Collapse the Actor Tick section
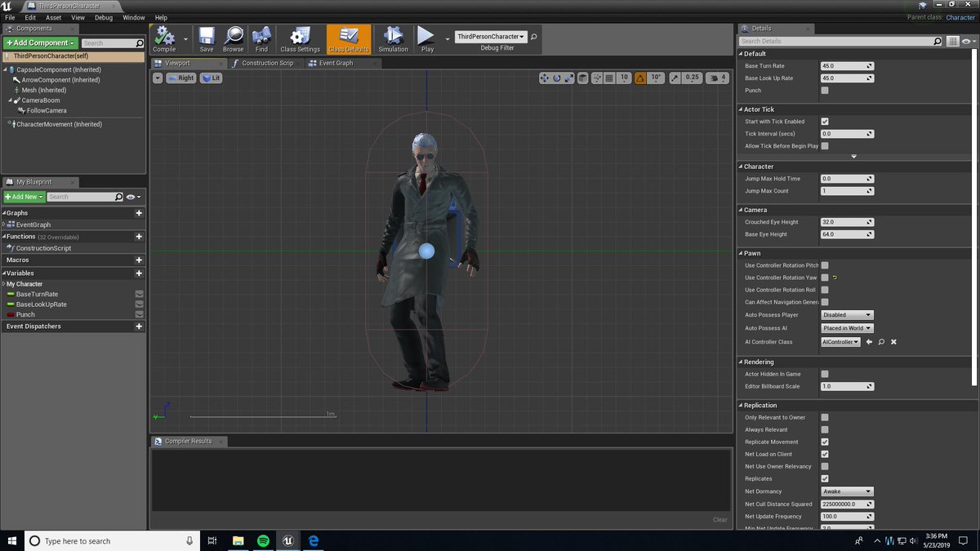 [x=740, y=109]
